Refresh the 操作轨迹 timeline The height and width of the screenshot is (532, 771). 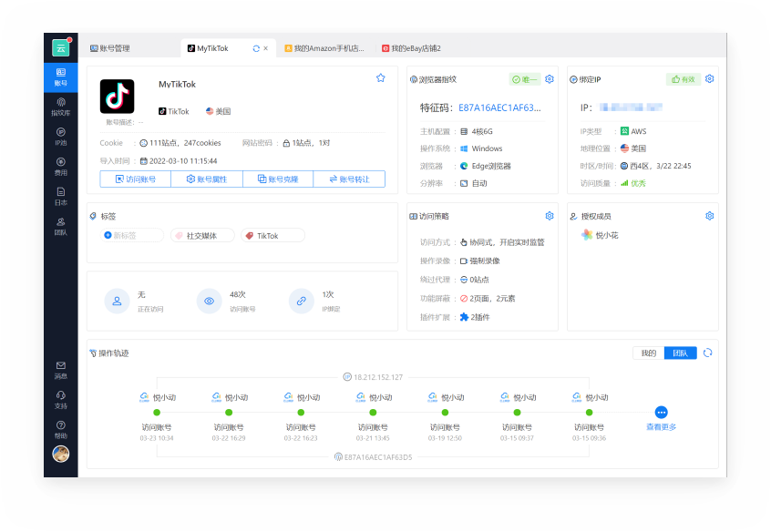[708, 353]
